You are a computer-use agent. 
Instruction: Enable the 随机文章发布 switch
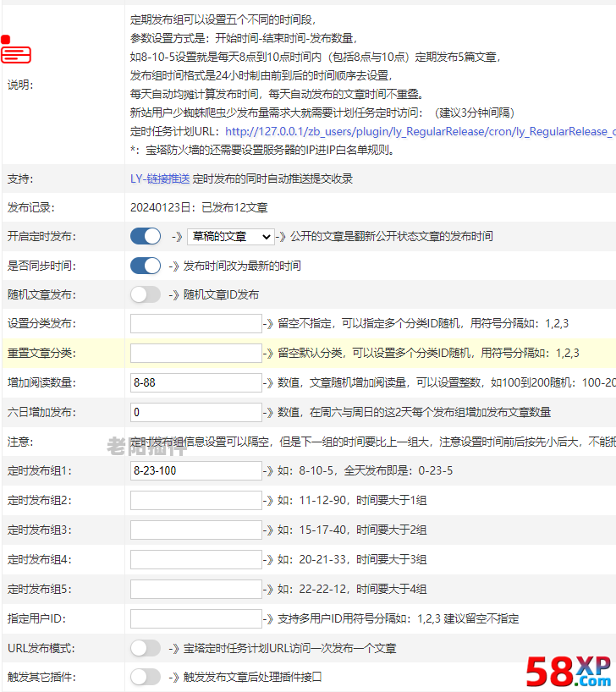click(146, 294)
